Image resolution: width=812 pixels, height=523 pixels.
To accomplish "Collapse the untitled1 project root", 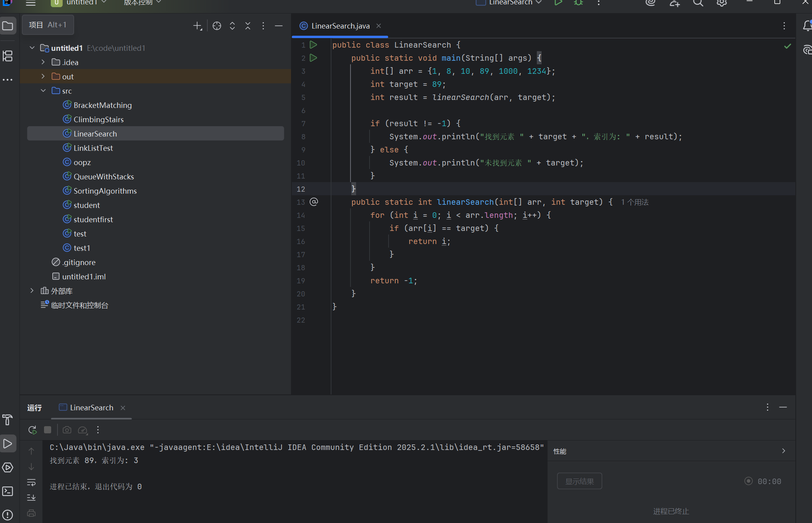I will coord(32,48).
